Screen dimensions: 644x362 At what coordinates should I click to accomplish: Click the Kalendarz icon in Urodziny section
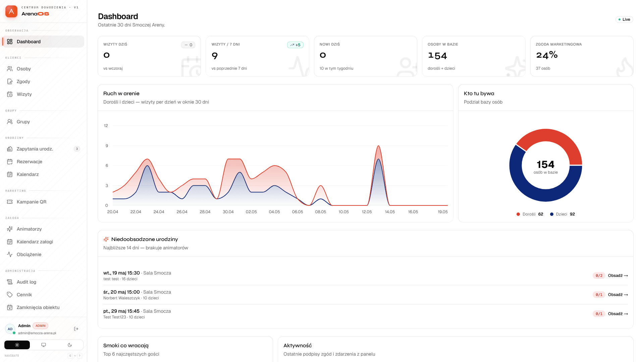[x=10, y=174]
